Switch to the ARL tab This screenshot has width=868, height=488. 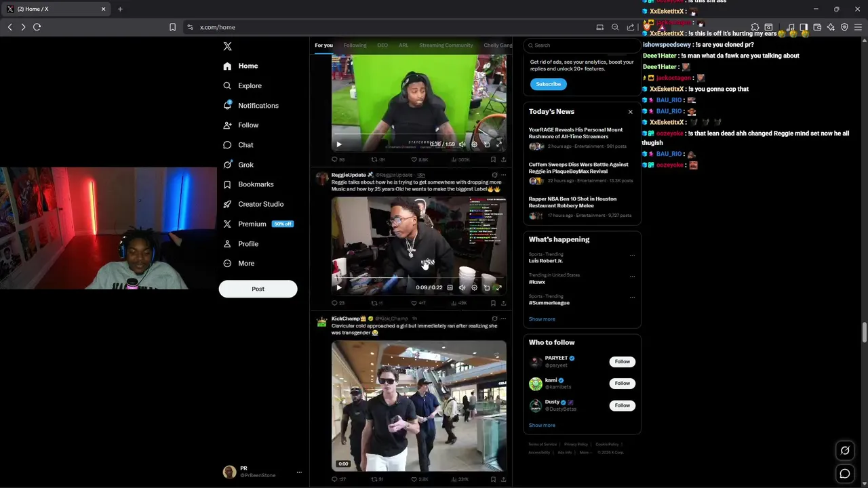click(x=403, y=45)
